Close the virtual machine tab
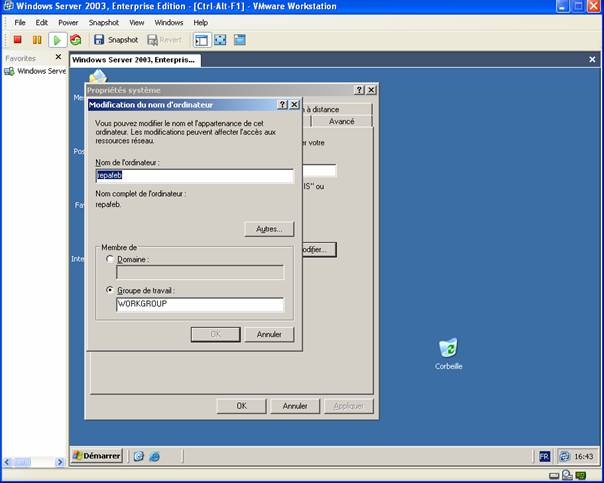Image resolution: width=604 pixels, height=483 pixels. [592, 59]
